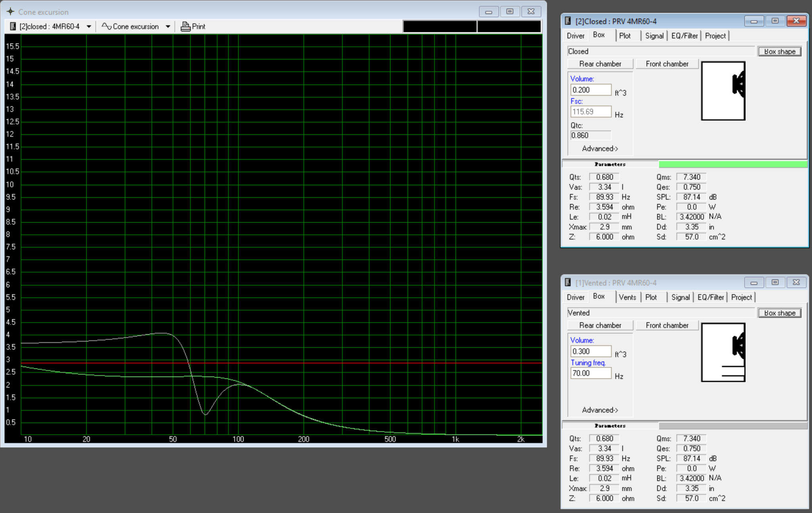Screen dimensions: 812x513
Task: Click the Qts value 0.680 in the Closed window
Action: click(604, 177)
